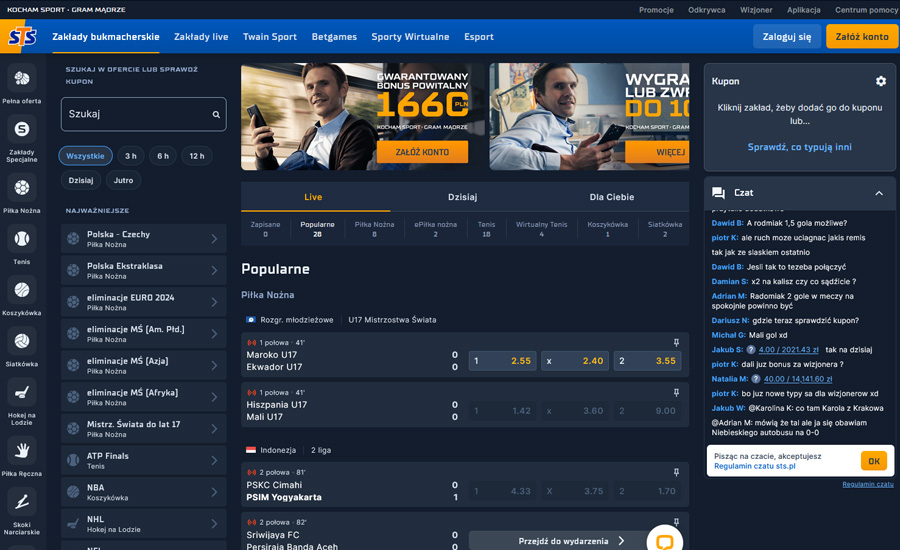This screenshot has width=900, height=550.
Task: Select the Dzisiaj time filter chip
Action: tap(81, 180)
